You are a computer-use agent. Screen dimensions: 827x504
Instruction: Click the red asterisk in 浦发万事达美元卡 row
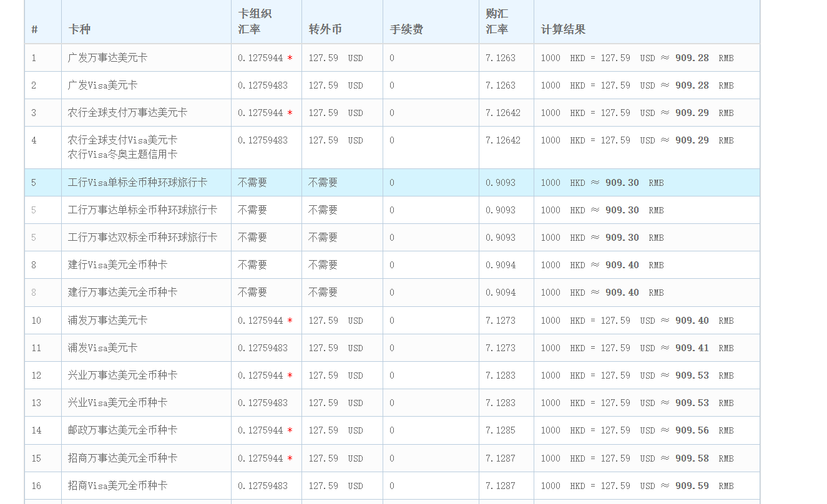click(x=290, y=321)
